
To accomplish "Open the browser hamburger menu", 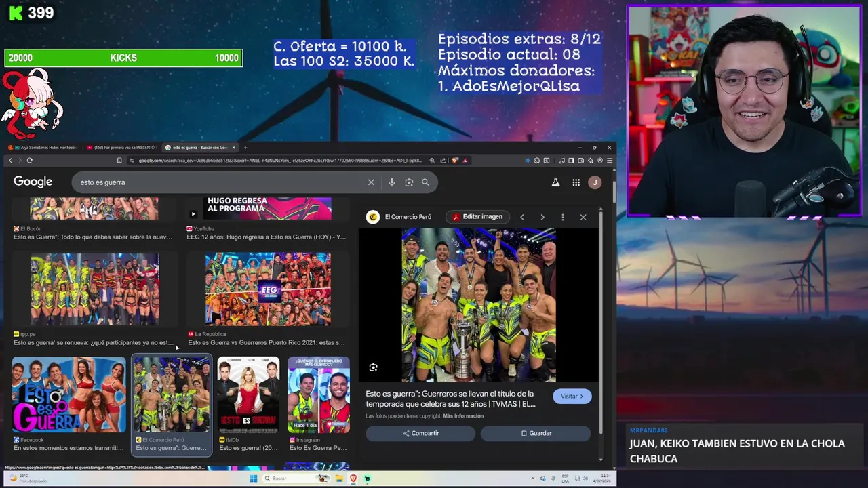I will tap(610, 161).
